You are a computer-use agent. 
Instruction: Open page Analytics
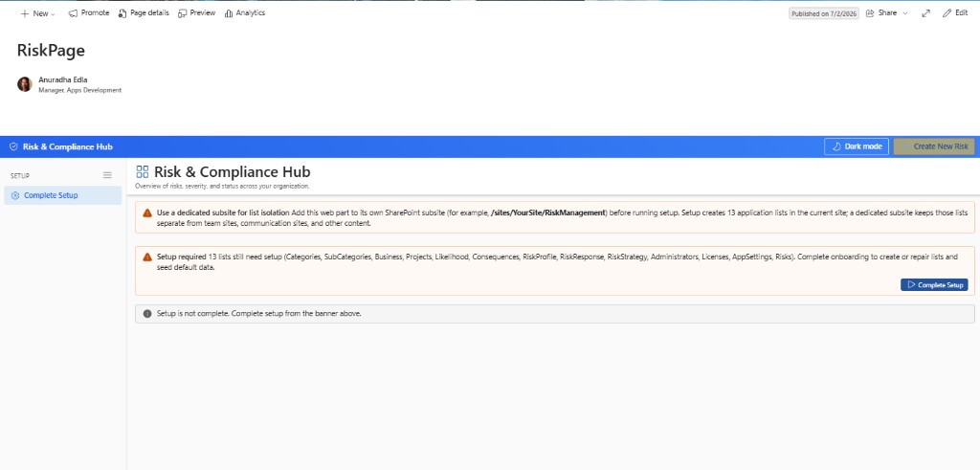click(x=245, y=13)
